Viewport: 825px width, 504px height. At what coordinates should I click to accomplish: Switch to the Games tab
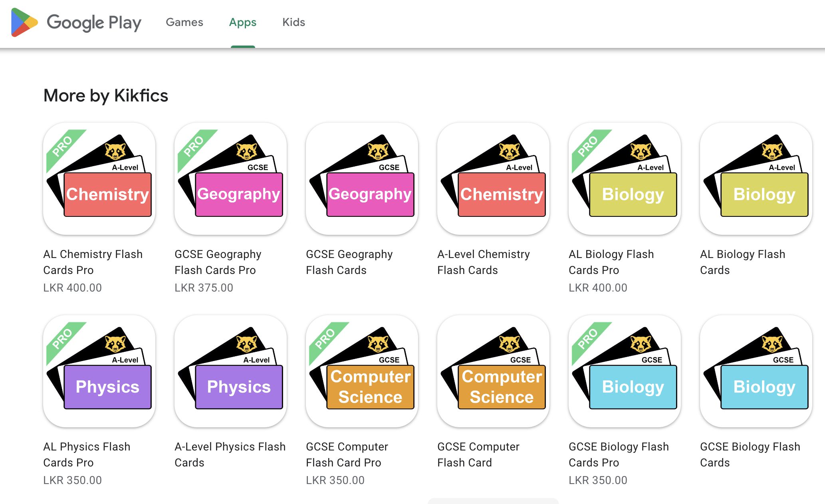point(184,22)
